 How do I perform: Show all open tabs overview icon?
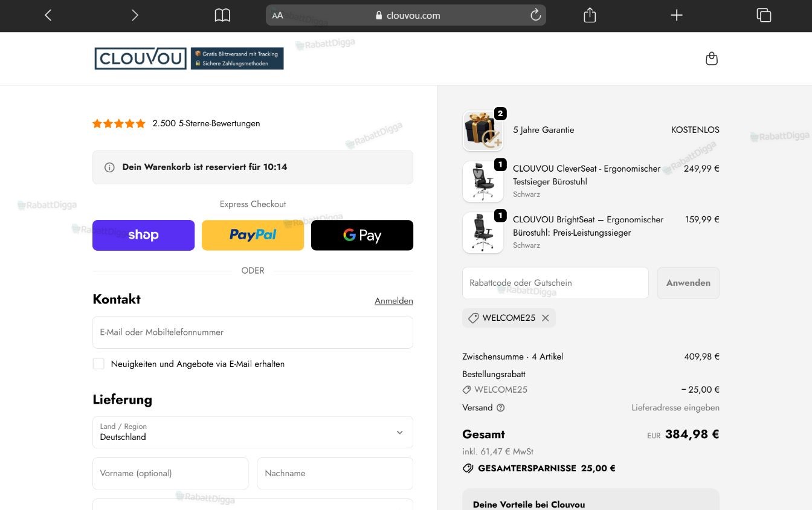point(764,15)
